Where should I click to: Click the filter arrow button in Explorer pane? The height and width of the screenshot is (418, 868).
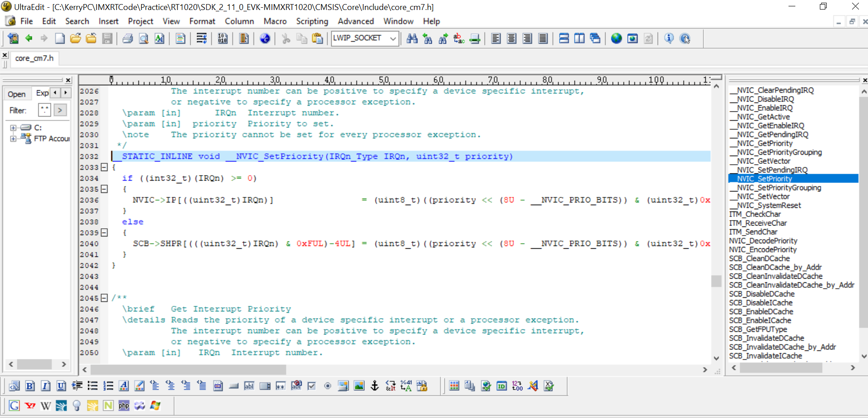(60, 110)
